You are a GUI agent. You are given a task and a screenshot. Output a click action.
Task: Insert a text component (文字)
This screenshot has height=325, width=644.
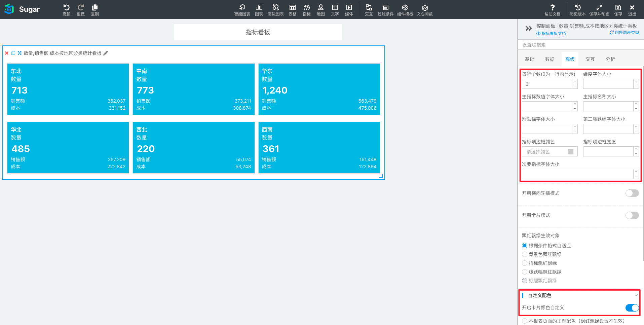click(x=335, y=10)
